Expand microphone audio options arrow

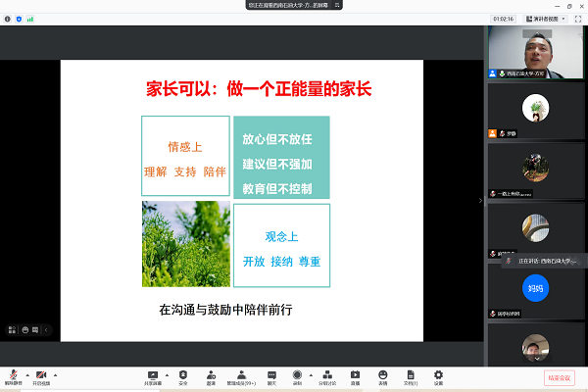(x=26, y=374)
